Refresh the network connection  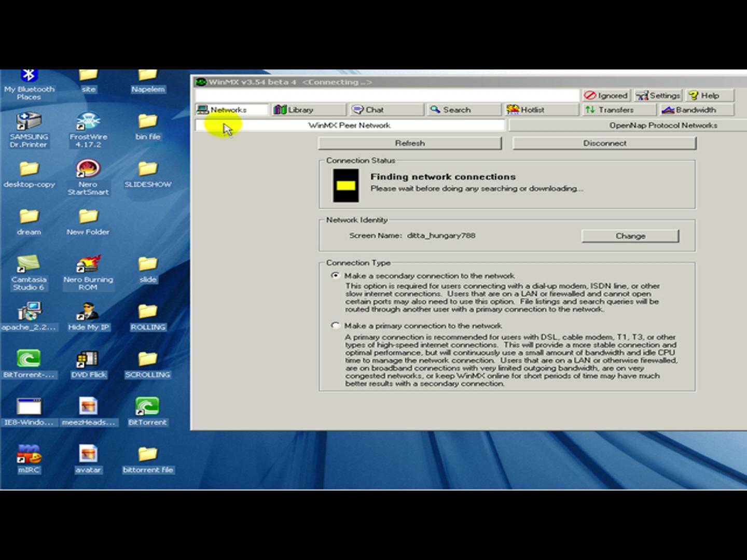click(x=410, y=143)
